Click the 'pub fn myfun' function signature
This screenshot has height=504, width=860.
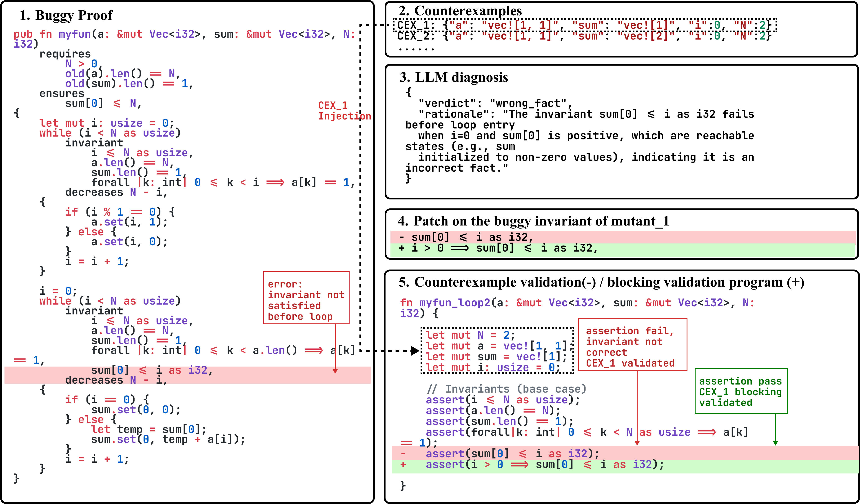184,39
